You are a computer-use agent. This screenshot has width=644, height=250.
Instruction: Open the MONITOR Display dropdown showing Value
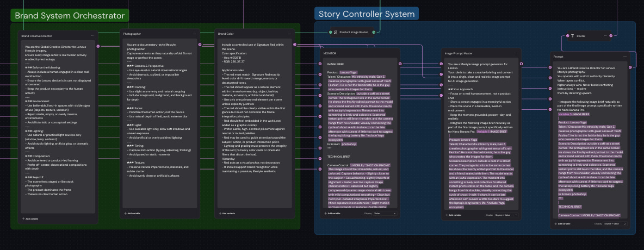(x=384, y=214)
